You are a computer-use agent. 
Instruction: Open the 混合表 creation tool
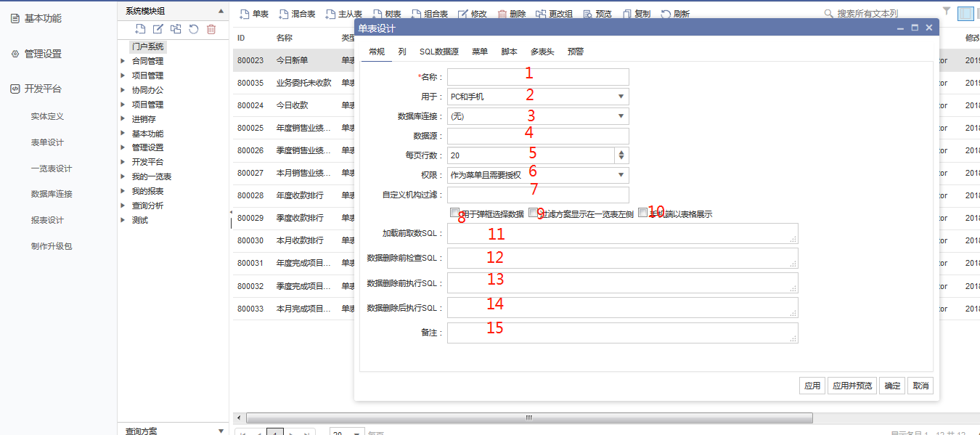[x=295, y=12]
